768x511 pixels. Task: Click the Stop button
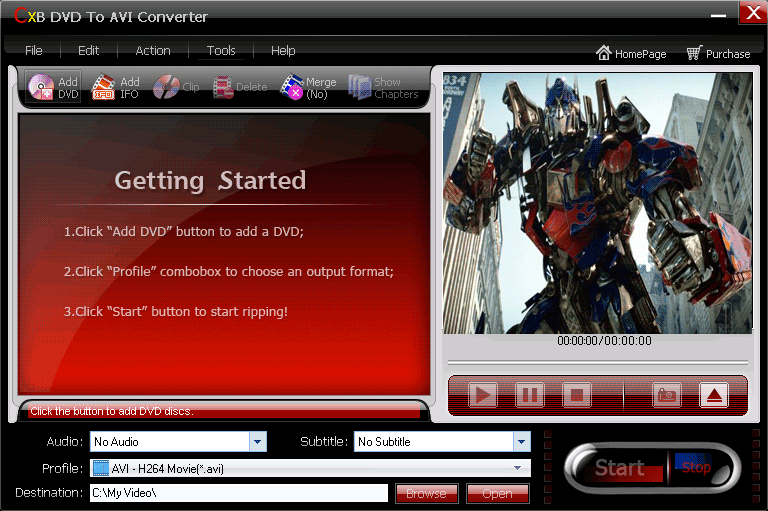(696, 467)
